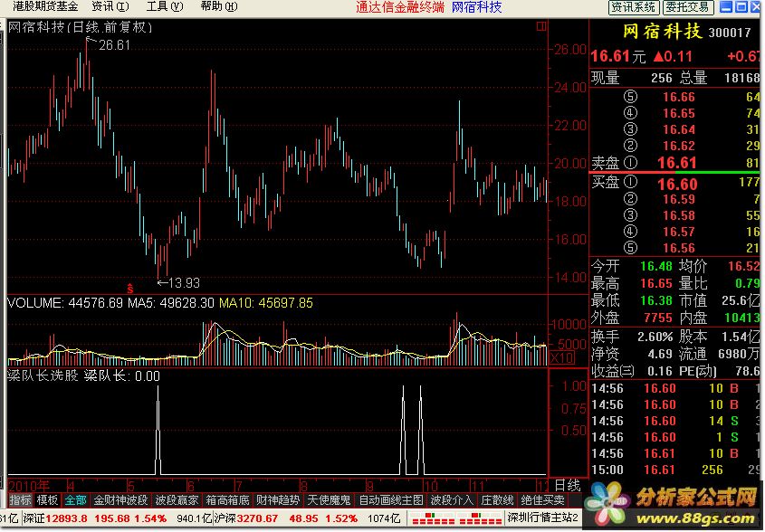This screenshot has width=765, height=532.
Task: Click the 今开 value 16.48
Action: click(x=656, y=266)
